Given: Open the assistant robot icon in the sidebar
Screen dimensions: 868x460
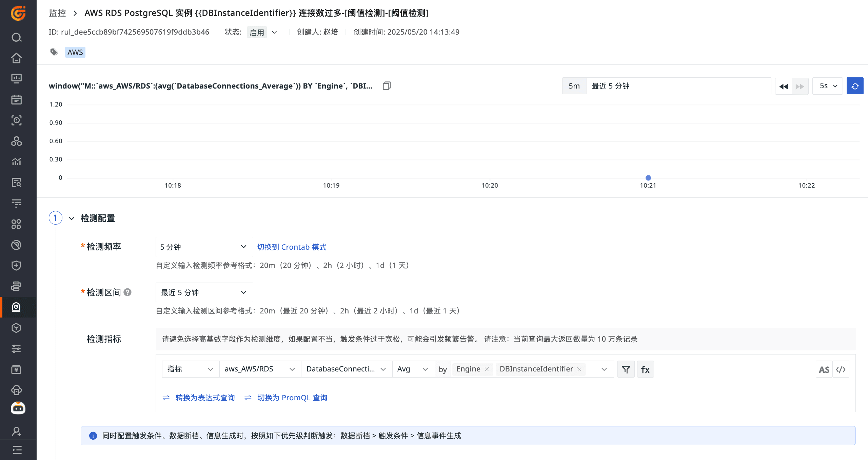Looking at the screenshot, I should pos(18,408).
